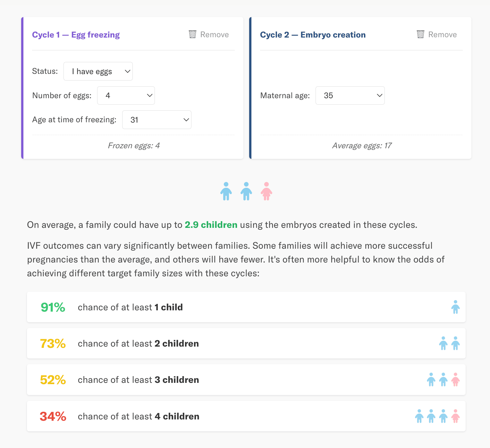Select the at least 3 children row
This screenshot has height=448, width=490.
pos(246,380)
